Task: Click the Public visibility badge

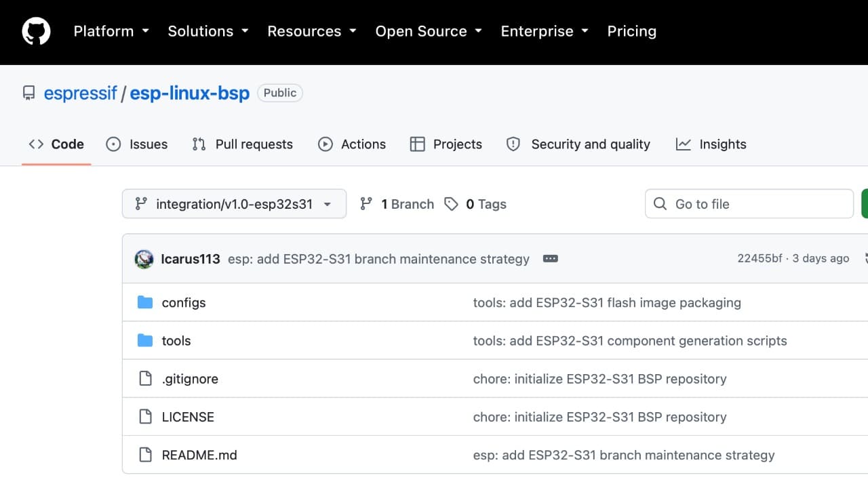Action: (280, 93)
